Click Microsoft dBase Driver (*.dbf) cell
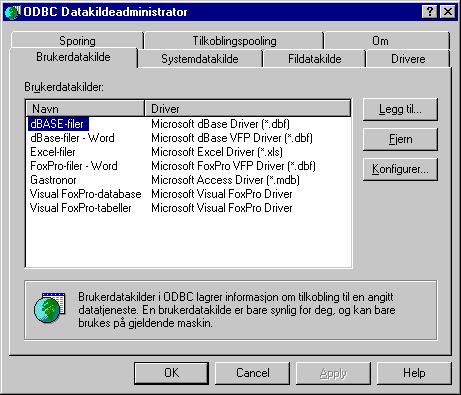 [220, 124]
